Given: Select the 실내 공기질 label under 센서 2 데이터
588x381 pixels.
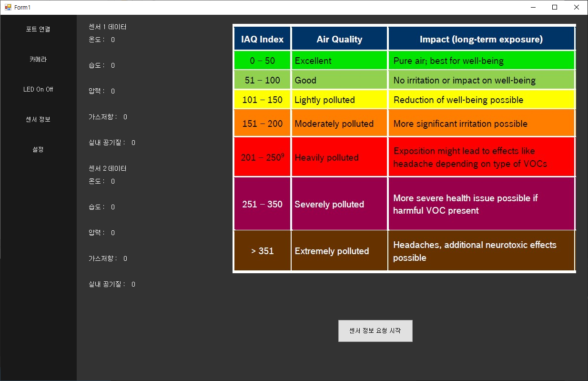Looking at the screenshot, I should click(107, 285).
